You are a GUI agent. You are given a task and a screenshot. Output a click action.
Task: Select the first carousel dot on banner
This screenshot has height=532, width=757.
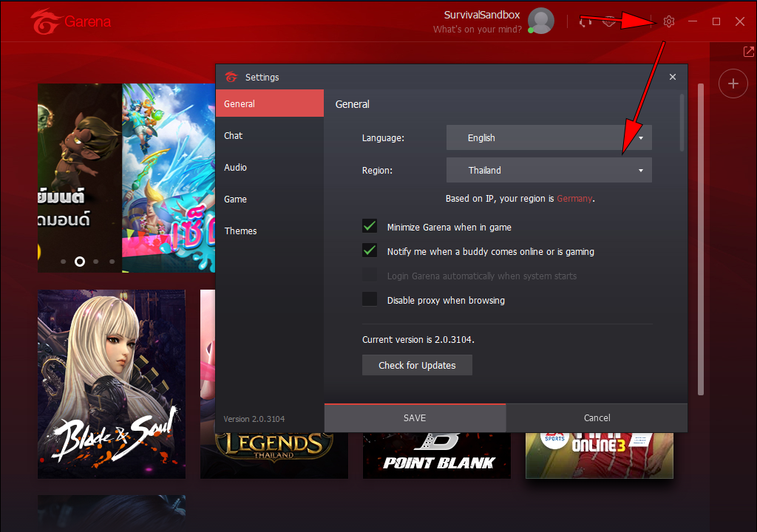tap(64, 262)
